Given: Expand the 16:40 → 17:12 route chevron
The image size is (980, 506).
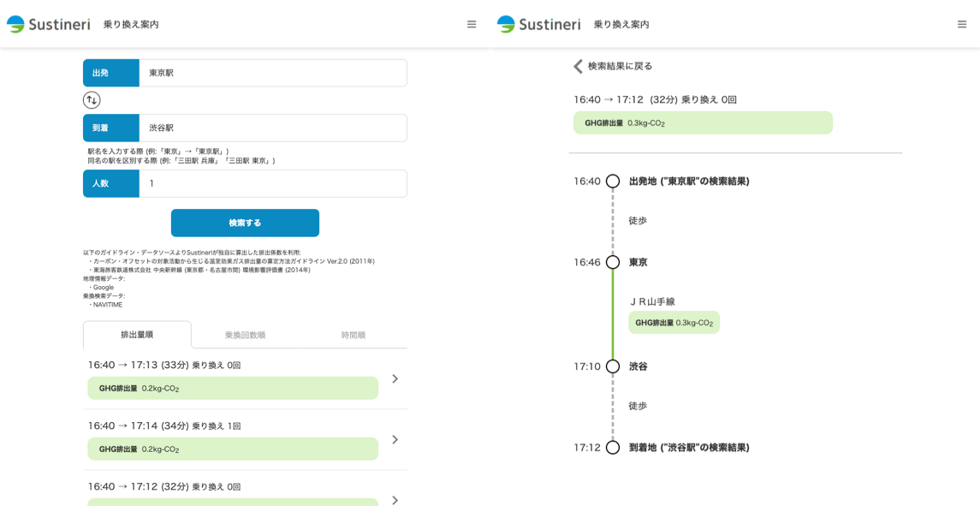Looking at the screenshot, I should 395,499.
